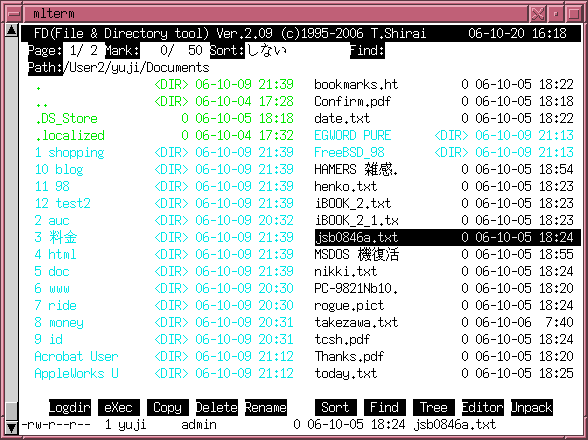Screen dimensions: 588x440
Task: Click the Editor function key
Action: (x=483, y=407)
